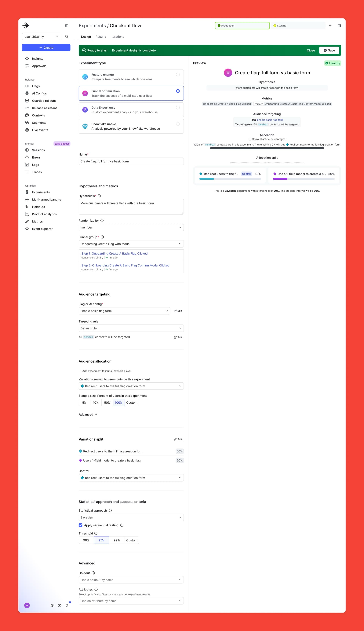Check Show absolute percentages
Image resolution: width=364 pixels, height=631 pixels.
250,139
